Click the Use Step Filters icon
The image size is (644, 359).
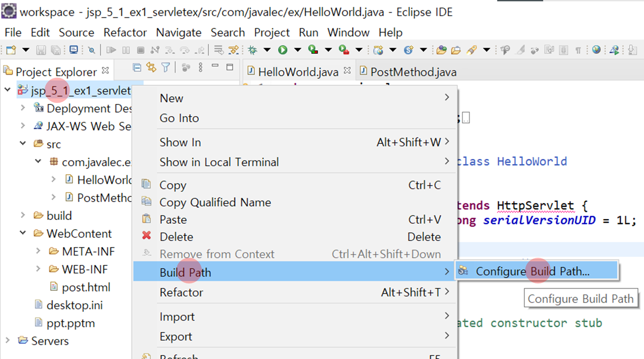(x=233, y=50)
